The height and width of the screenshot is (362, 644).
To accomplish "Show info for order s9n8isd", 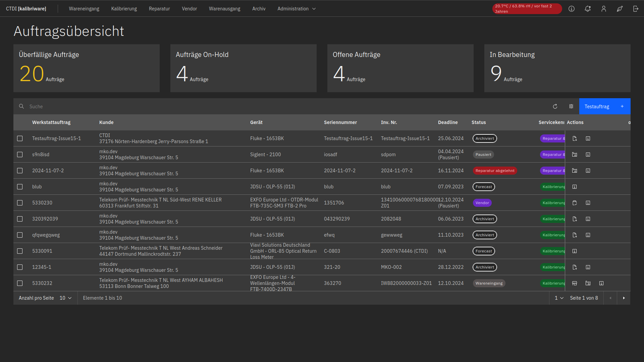I will 588,155.
